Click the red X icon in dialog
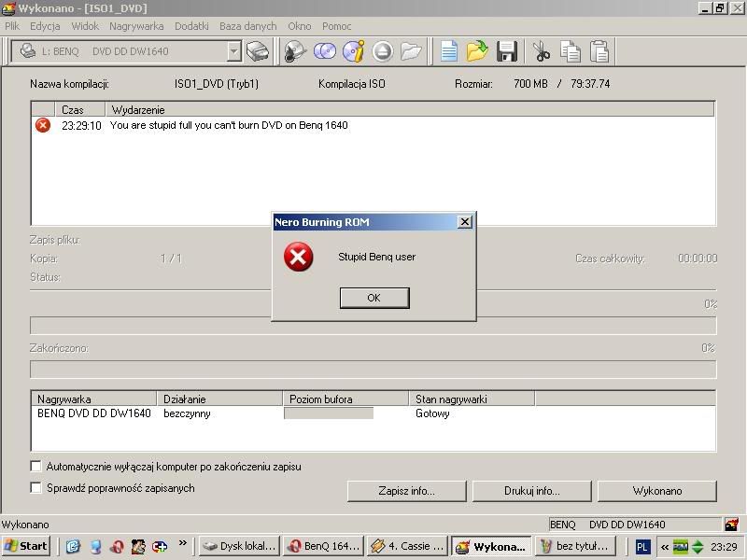 pyautogui.click(x=298, y=258)
